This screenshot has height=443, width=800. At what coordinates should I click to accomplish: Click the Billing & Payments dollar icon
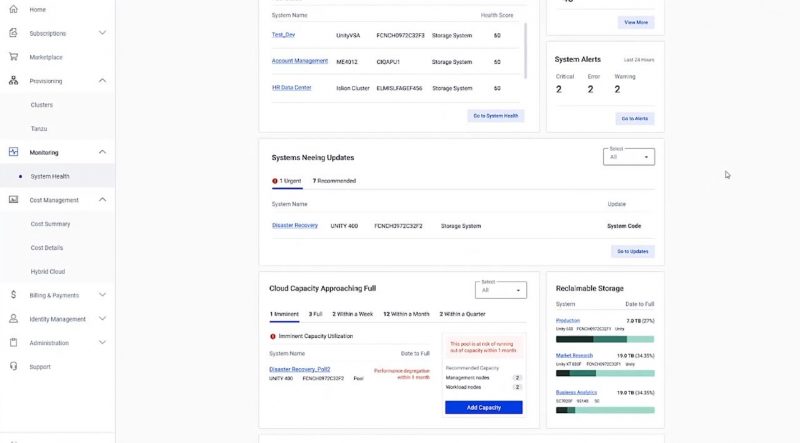click(x=13, y=295)
